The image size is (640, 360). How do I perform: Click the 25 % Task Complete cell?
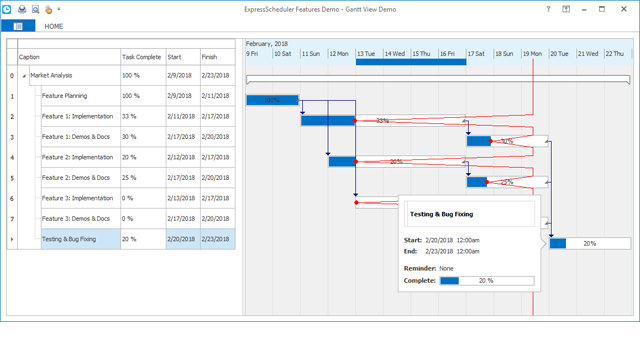143,178
